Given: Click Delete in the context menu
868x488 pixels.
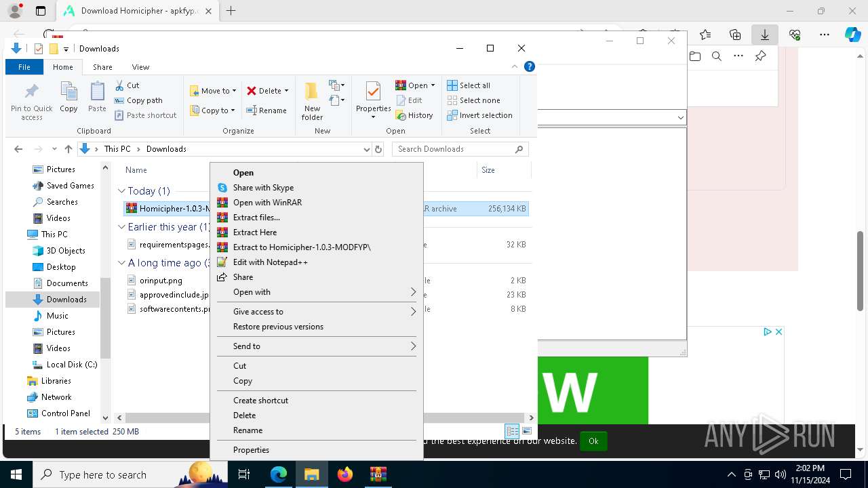Looking at the screenshot, I should tap(317, 415).
